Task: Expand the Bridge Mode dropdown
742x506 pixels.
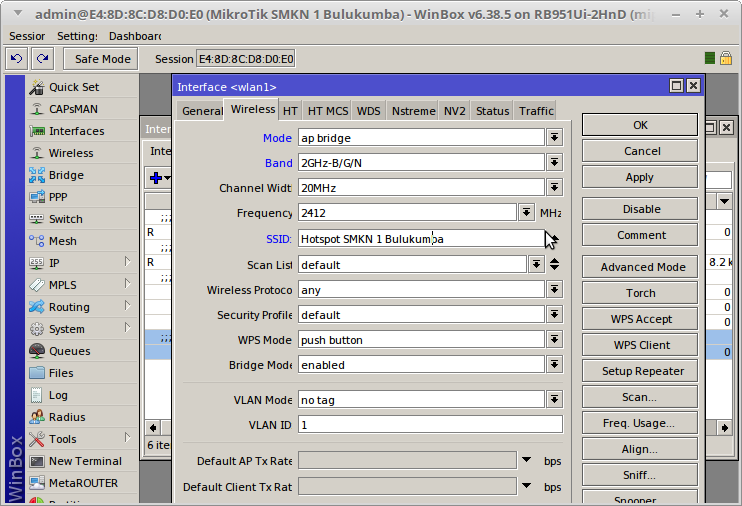Action: 555,365
